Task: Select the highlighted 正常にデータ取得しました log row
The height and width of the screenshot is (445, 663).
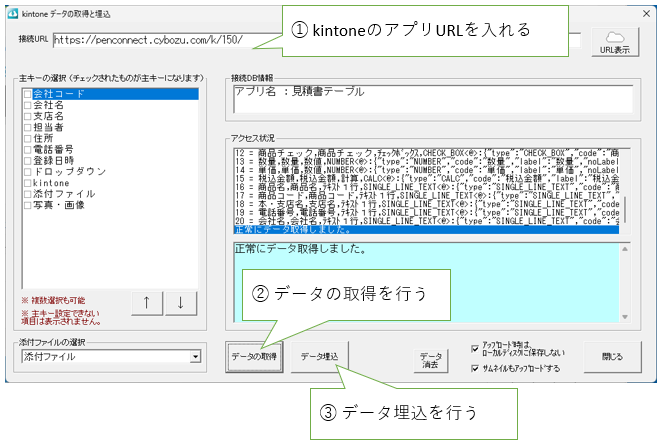Action: [x=426, y=230]
